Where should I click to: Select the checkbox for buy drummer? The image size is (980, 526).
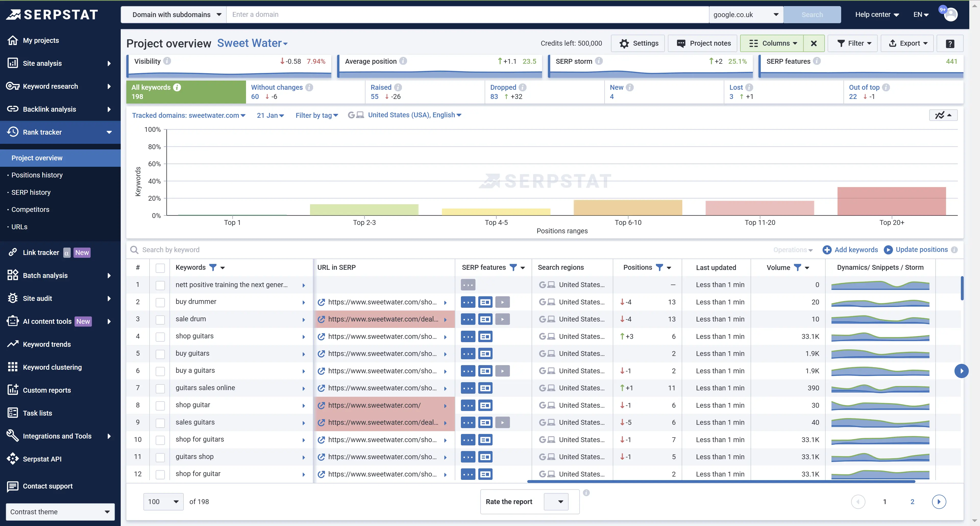[x=160, y=303]
